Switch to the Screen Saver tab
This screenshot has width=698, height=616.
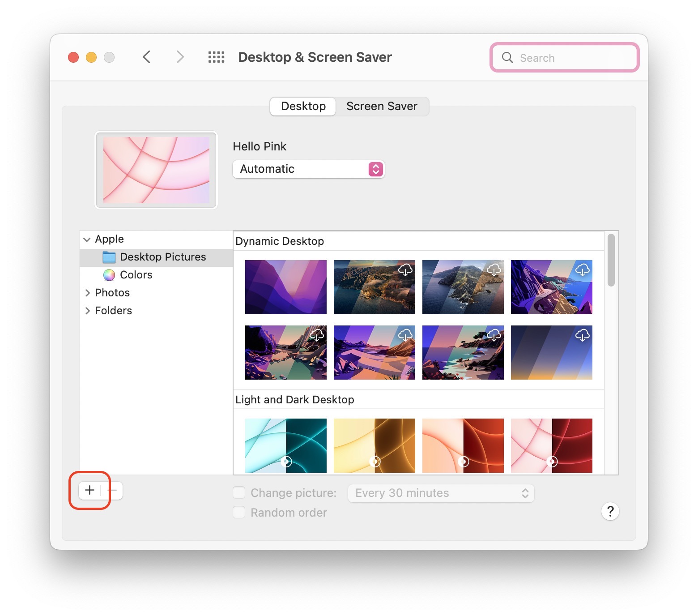[x=382, y=107]
